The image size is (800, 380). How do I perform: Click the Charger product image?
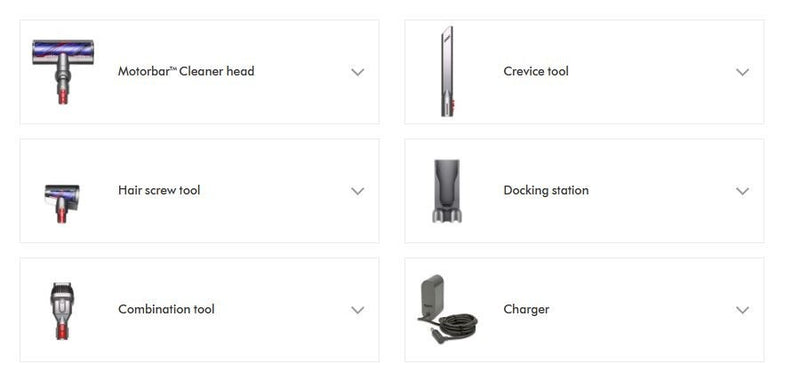point(448,309)
